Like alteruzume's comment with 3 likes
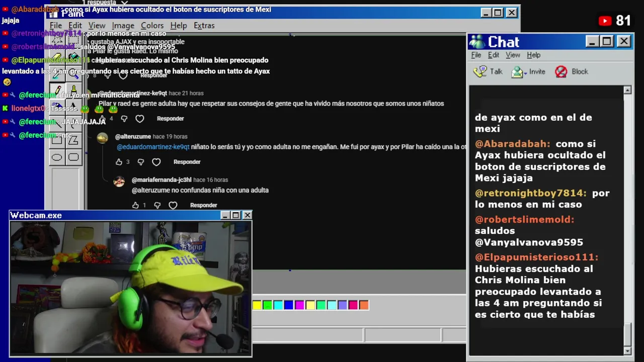Screen dimensions: 644x362 [119, 162]
